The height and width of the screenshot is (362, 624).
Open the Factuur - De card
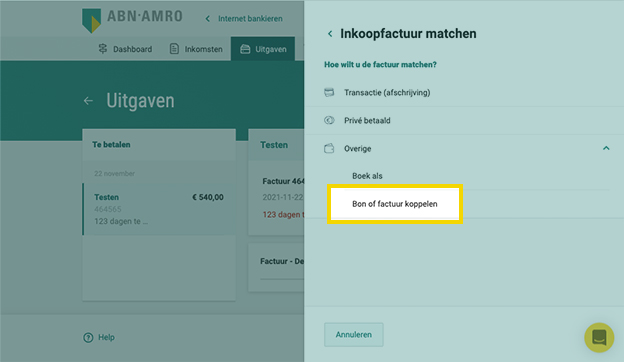coord(276,268)
